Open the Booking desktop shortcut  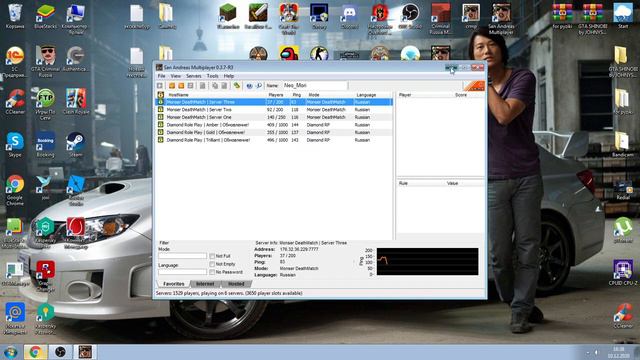45,144
